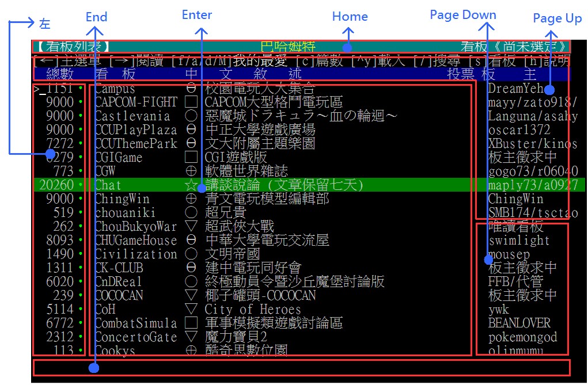Click moderator name pokemongod
The image size is (588, 385).
pyautogui.click(x=522, y=337)
